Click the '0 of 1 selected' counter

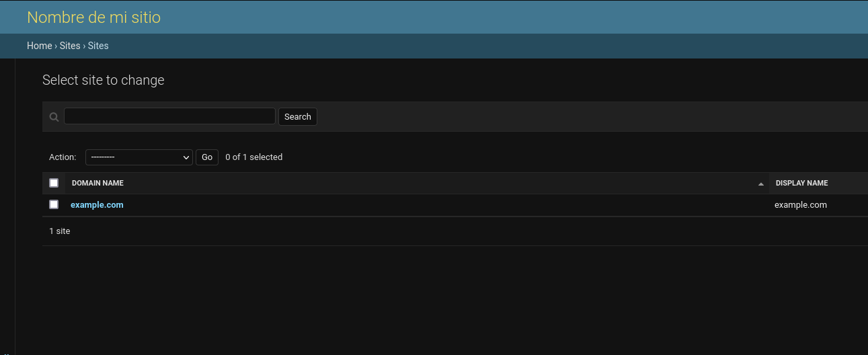[253, 157]
